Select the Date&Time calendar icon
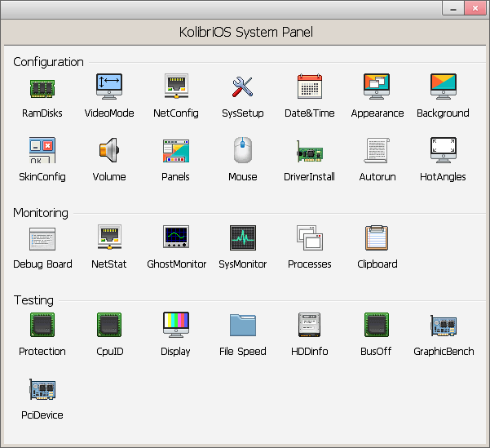Screen dimensions: 490x448 click(310, 86)
